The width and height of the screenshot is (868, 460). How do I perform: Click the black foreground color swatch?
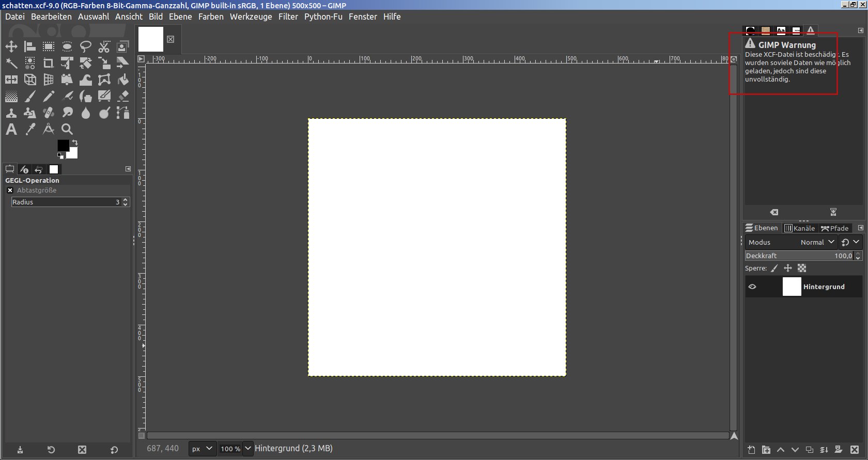[63, 146]
